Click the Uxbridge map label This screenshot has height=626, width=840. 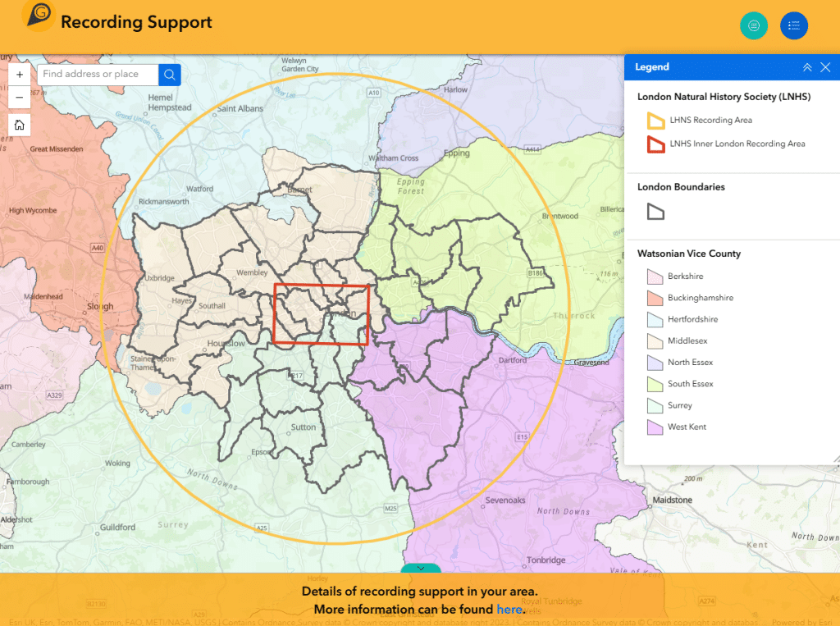(x=160, y=277)
